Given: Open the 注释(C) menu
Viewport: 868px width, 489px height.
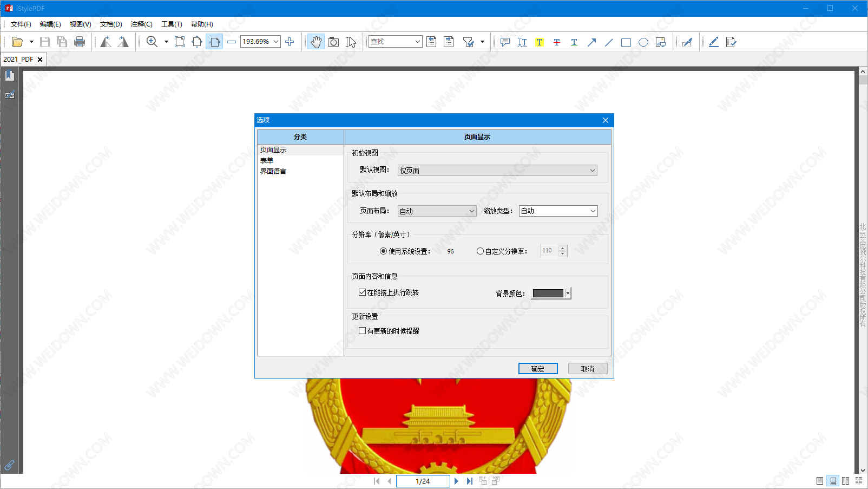Looking at the screenshot, I should click(141, 24).
